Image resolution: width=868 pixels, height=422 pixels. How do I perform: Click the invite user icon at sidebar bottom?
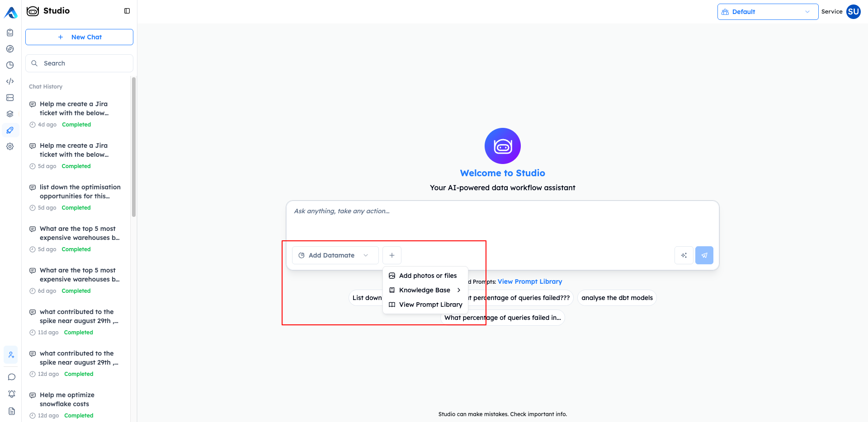coord(11,355)
